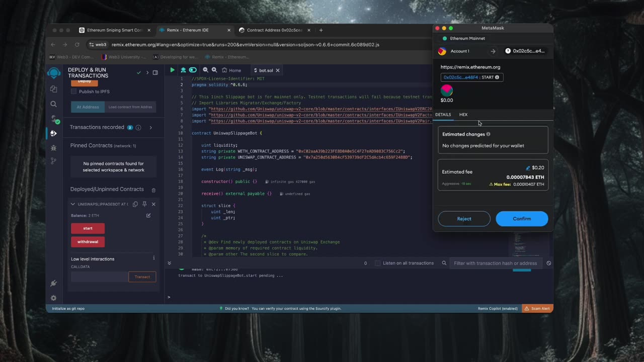Toggle the editor switch beside robot icon

tap(193, 70)
